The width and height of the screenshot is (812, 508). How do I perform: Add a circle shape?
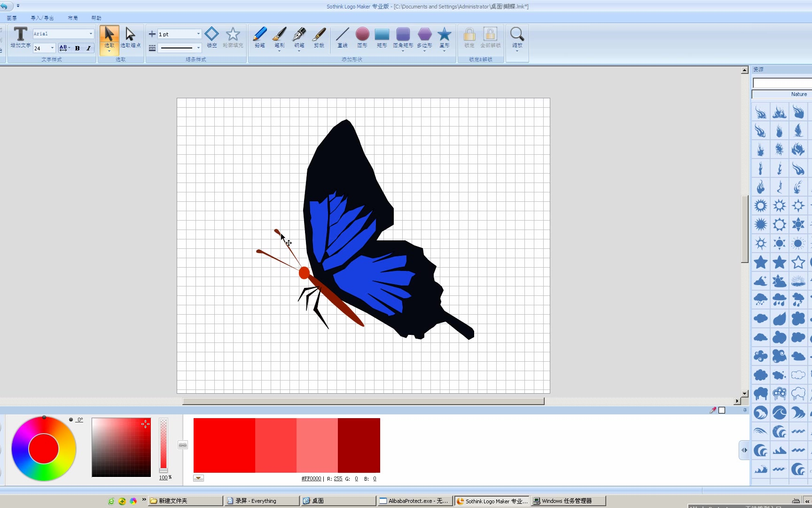point(362,37)
